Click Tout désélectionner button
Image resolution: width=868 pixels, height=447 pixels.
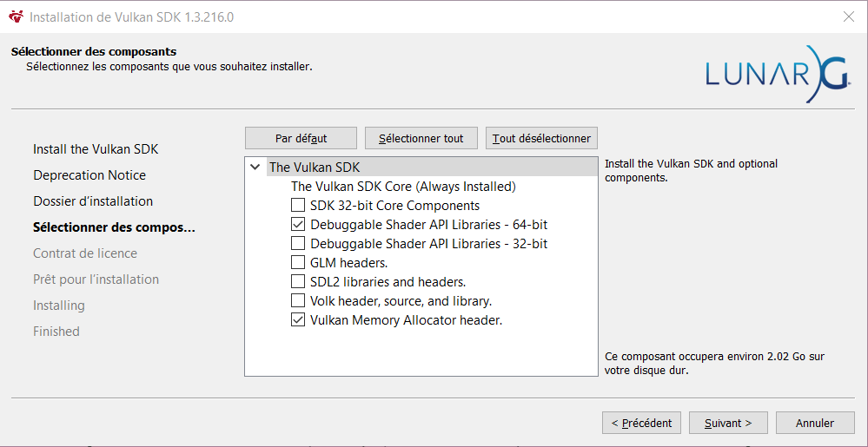[541, 138]
